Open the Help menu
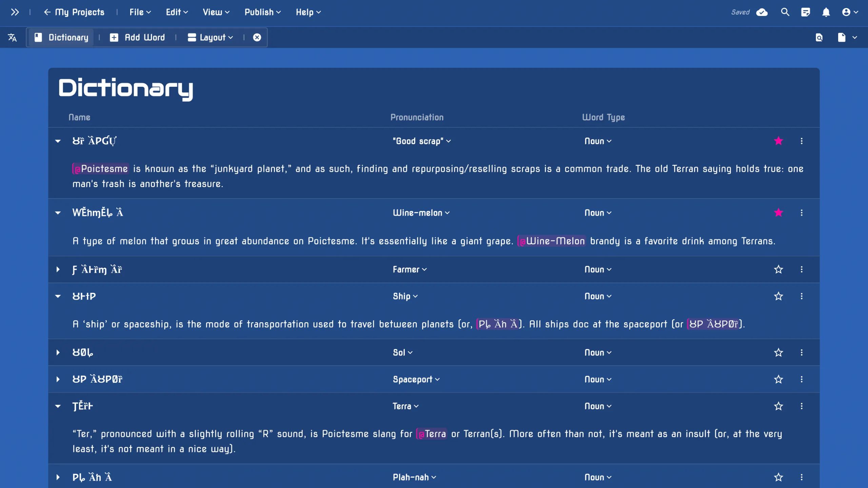Viewport: 868px width, 488px height. [x=308, y=12]
